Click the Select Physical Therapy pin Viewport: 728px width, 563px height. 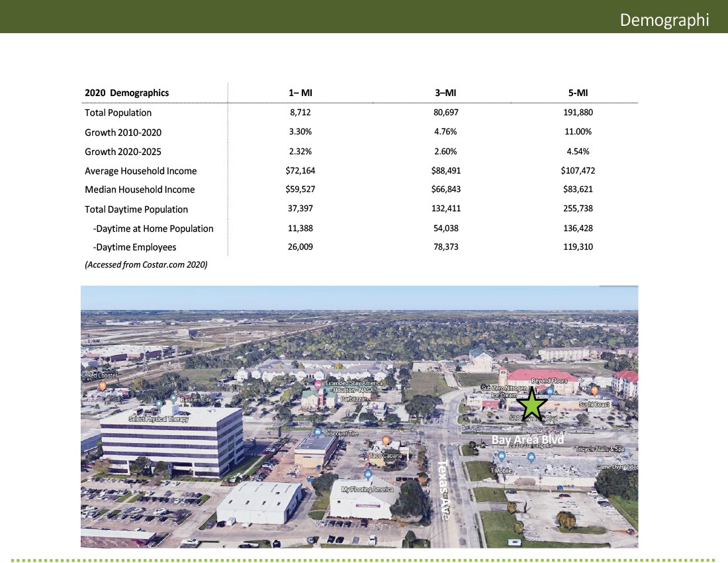159,404
